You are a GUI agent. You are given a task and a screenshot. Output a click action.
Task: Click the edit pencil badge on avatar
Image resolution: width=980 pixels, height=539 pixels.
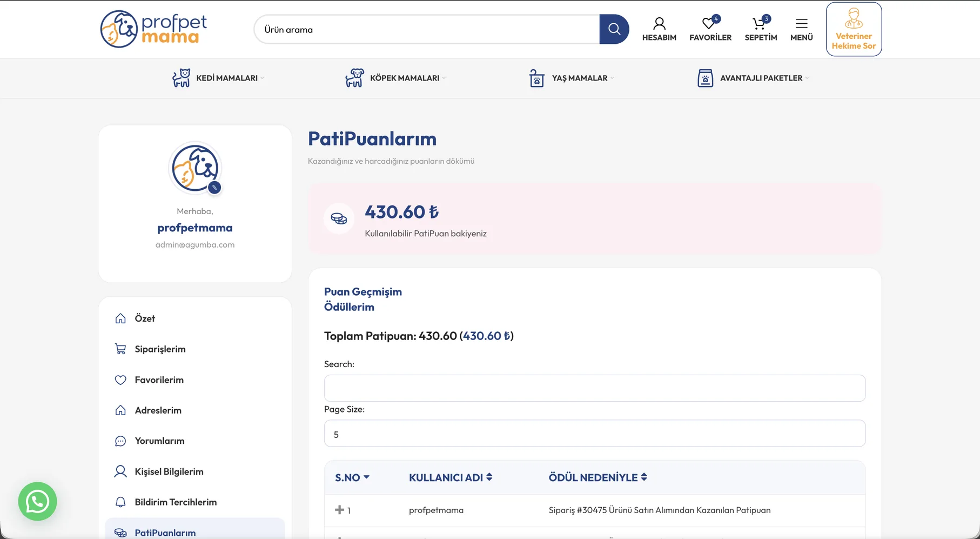pyautogui.click(x=214, y=188)
